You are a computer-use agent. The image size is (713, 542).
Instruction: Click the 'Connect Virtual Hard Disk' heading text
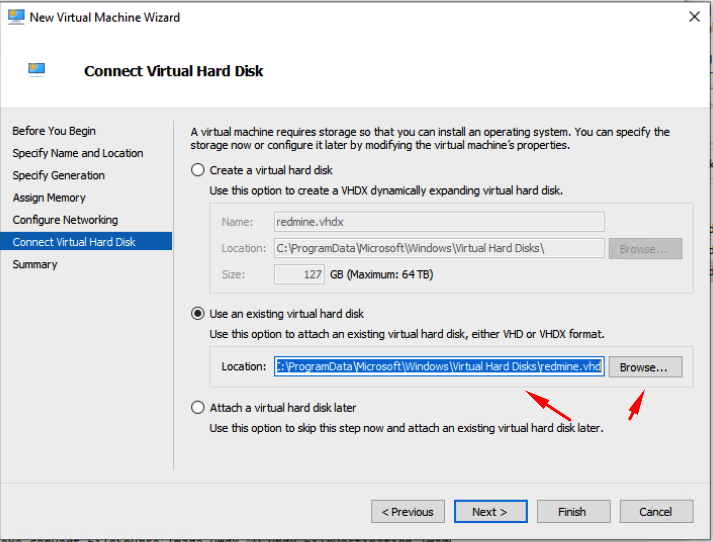173,71
